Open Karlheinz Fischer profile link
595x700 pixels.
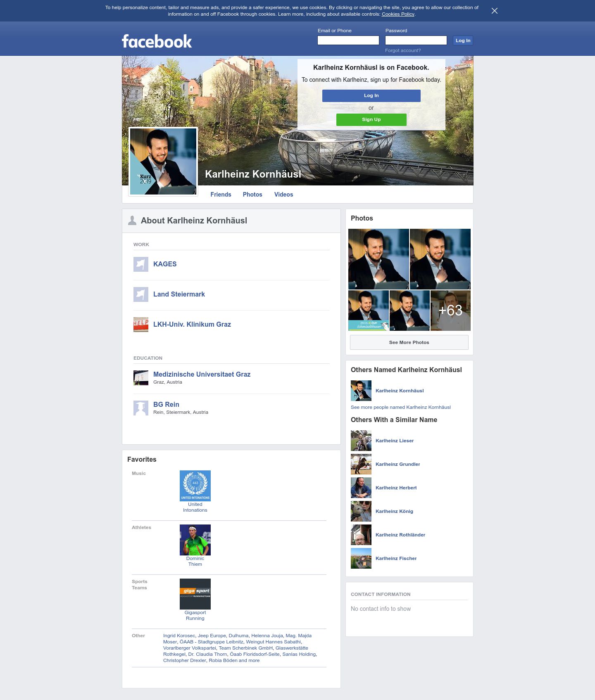[x=396, y=558]
